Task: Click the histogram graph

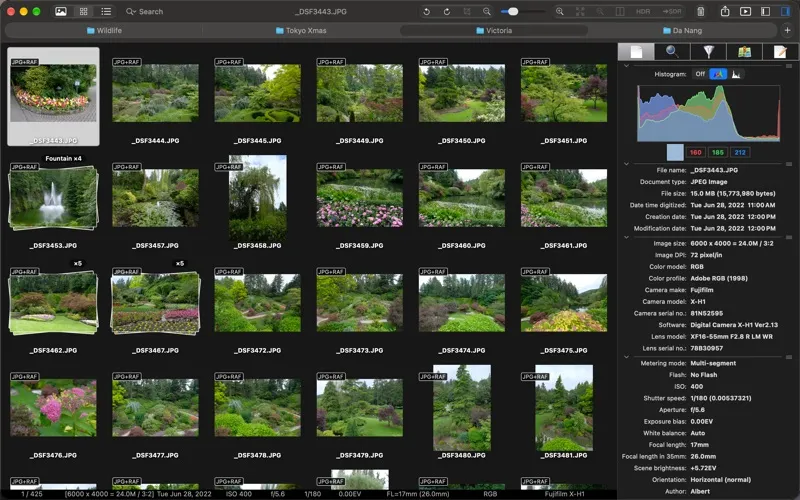Action: pos(708,113)
